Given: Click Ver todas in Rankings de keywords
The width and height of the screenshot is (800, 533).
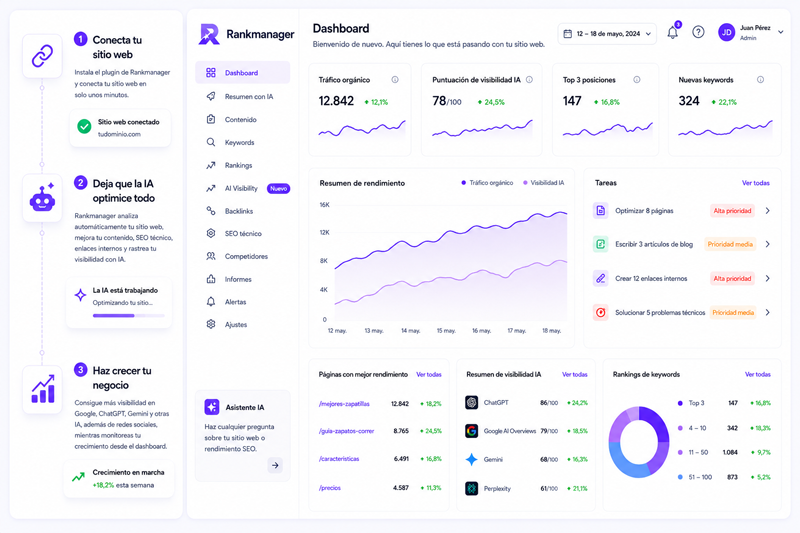Looking at the screenshot, I should 758,374.
